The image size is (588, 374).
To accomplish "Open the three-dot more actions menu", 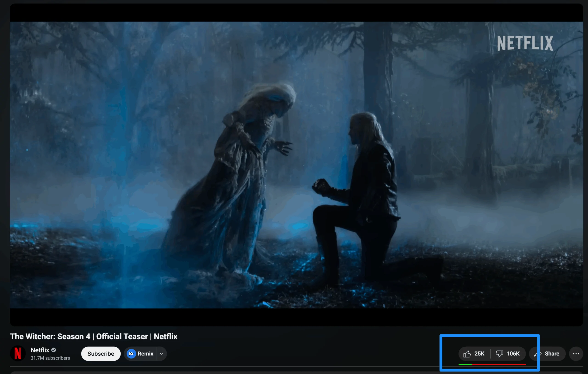I will [576, 354].
